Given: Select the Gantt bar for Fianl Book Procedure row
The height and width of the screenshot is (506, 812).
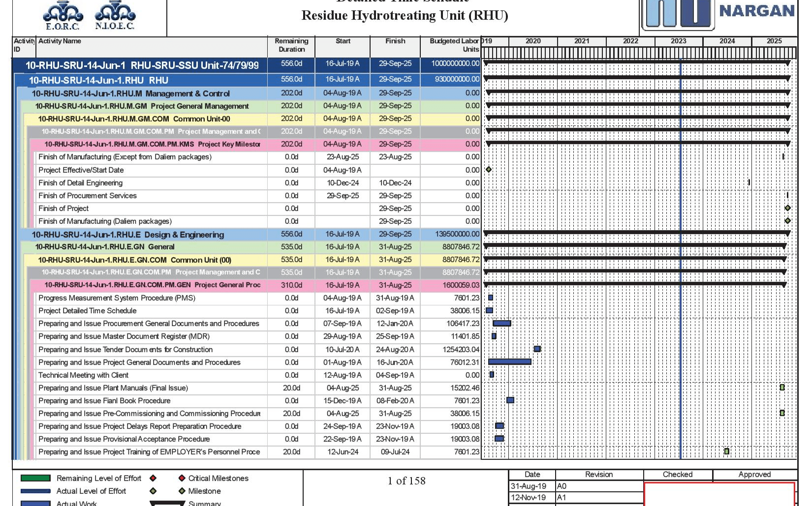Looking at the screenshot, I should coord(510,400).
